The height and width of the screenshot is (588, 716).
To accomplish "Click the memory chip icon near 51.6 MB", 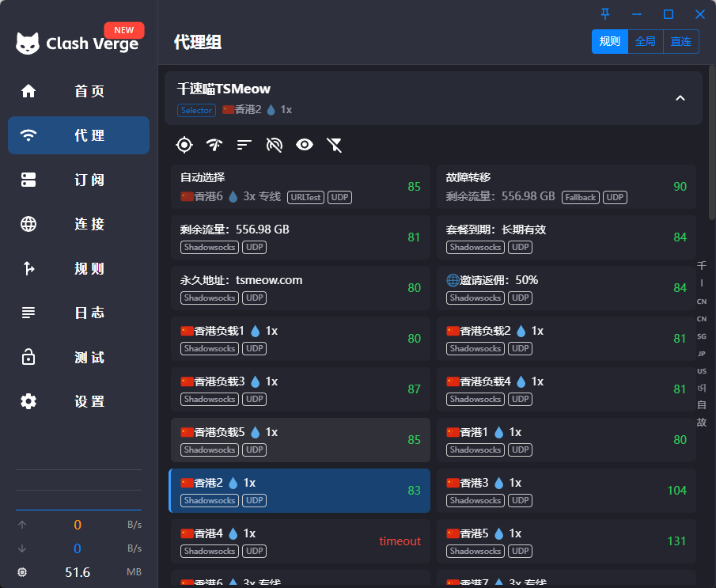I will click(22, 572).
